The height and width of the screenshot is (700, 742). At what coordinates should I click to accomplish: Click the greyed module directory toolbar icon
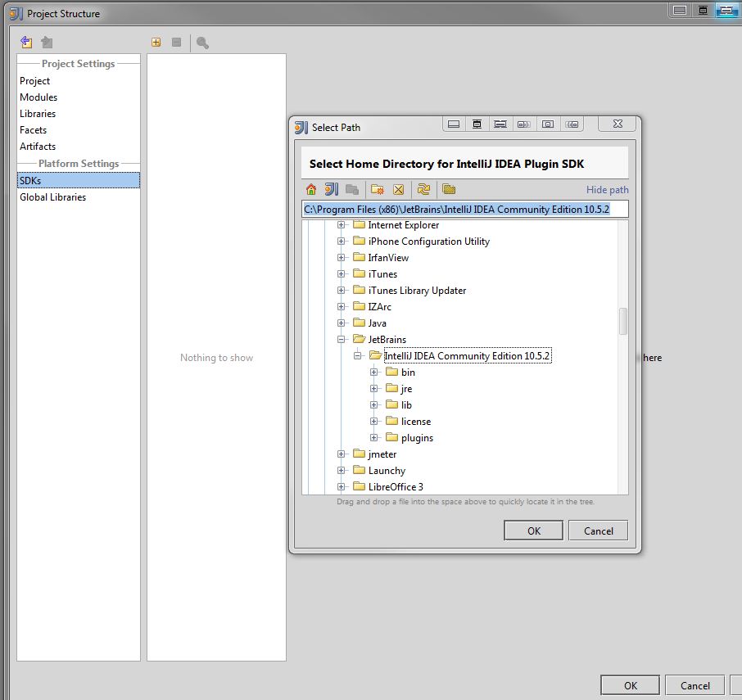point(352,190)
